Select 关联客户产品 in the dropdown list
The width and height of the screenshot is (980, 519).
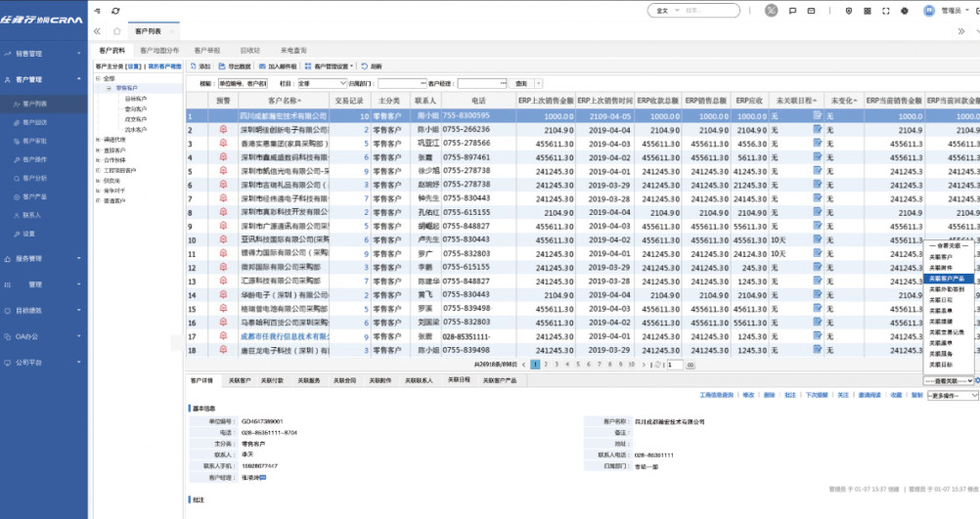948,279
